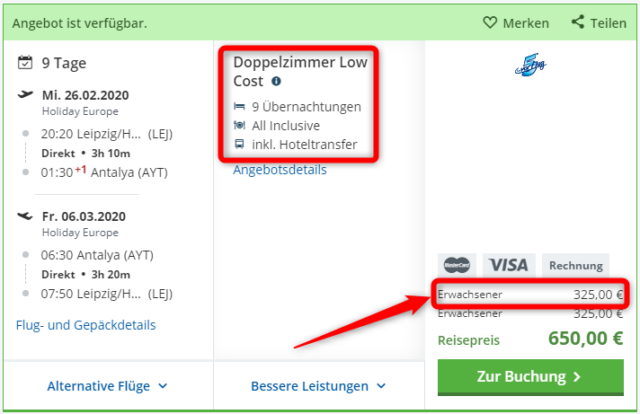Click the tour operator logo
Viewport: 640px width, 414px height.
point(530,65)
